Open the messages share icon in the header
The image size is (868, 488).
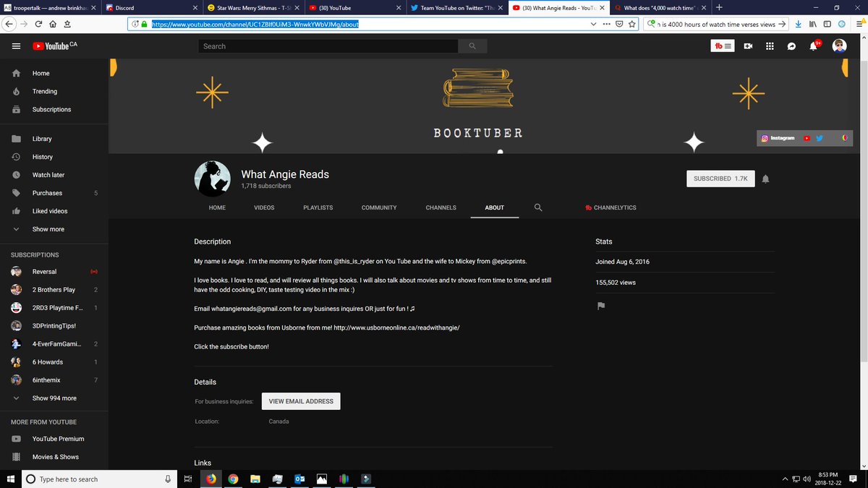(x=792, y=46)
